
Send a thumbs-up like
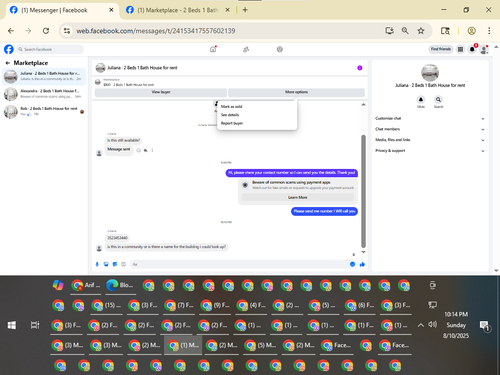362,264
